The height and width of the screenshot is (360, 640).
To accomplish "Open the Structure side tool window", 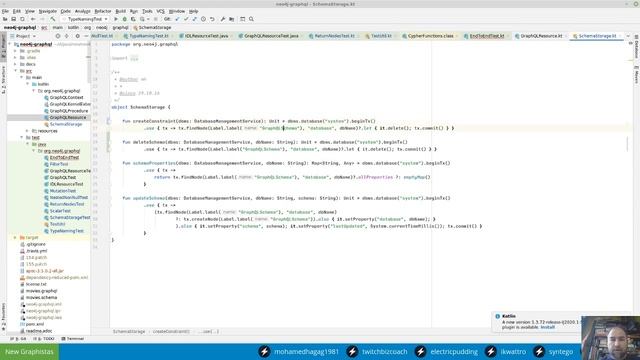I will click(x=3, y=80).
